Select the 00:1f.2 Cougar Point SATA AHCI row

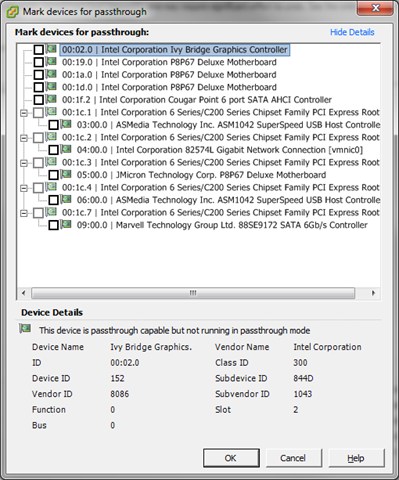click(197, 100)
